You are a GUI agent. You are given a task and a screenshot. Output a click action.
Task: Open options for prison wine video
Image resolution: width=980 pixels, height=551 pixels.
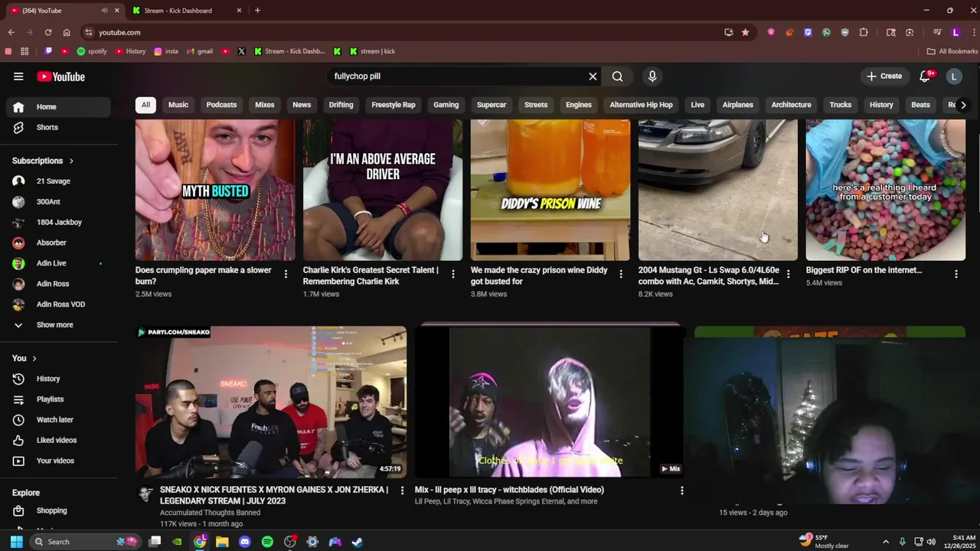tap(621, 274)
